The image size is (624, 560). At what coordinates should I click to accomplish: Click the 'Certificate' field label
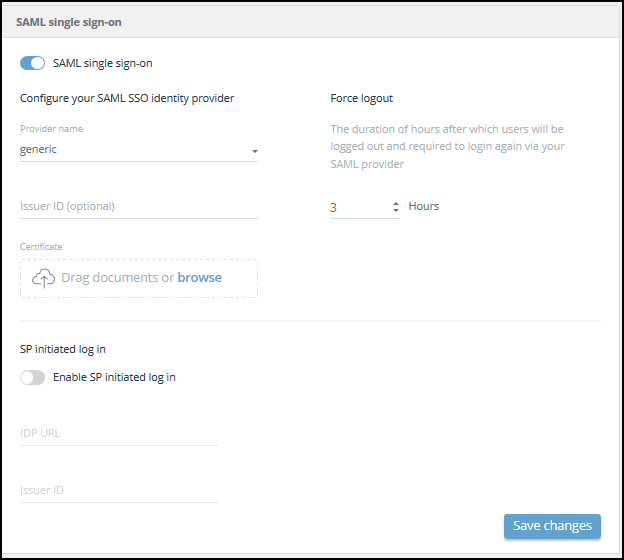[x=41, y=247]
